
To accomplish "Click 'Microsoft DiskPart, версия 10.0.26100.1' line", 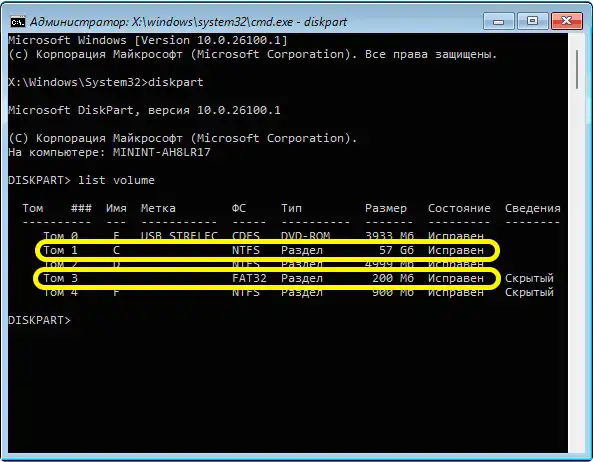I will point(144,110).
